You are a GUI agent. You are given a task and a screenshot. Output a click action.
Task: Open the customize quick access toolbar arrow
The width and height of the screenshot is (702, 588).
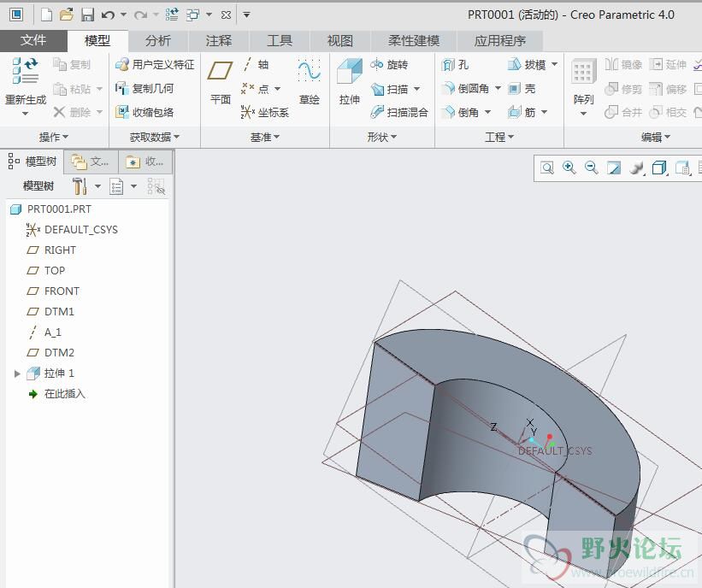coord(246,15)
